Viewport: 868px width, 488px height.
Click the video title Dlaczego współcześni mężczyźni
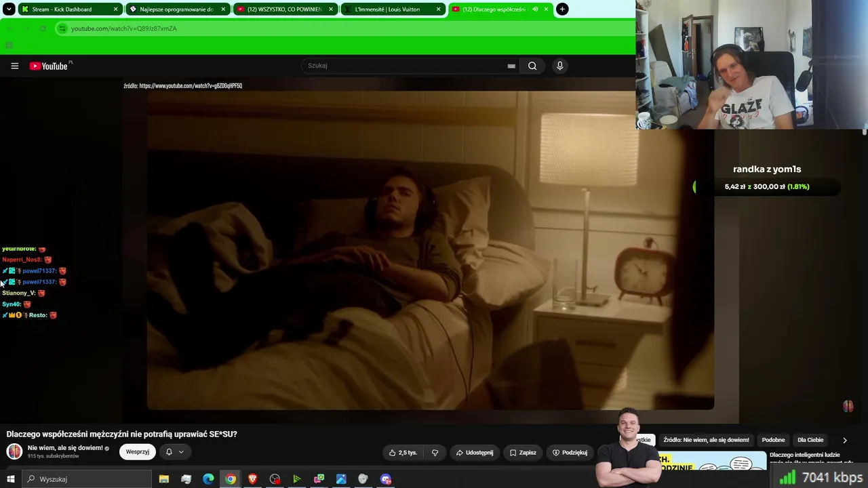point(122,434)
